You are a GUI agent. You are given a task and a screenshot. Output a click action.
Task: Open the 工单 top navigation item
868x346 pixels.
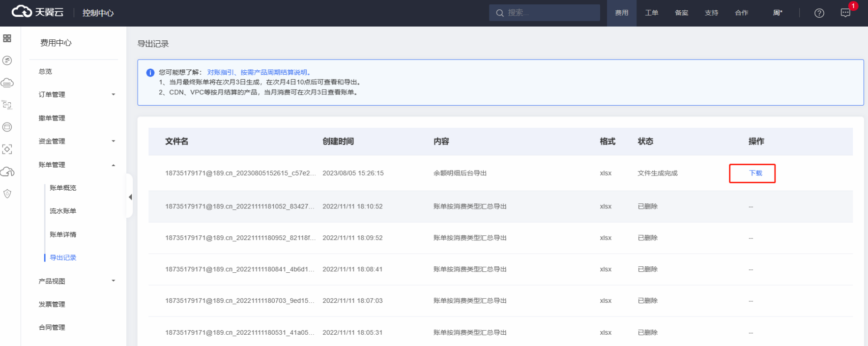click(651, 13)
